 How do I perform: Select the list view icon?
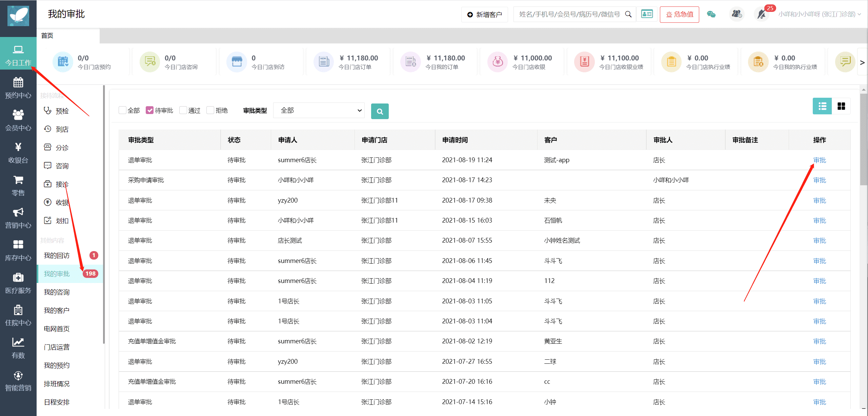point(822,106)
